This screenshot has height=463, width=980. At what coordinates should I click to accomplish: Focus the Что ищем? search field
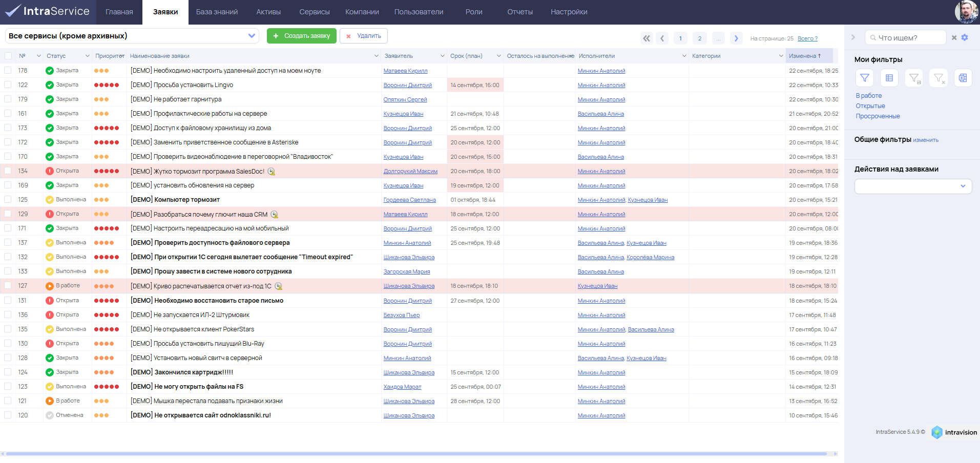(x=907, y=37)
